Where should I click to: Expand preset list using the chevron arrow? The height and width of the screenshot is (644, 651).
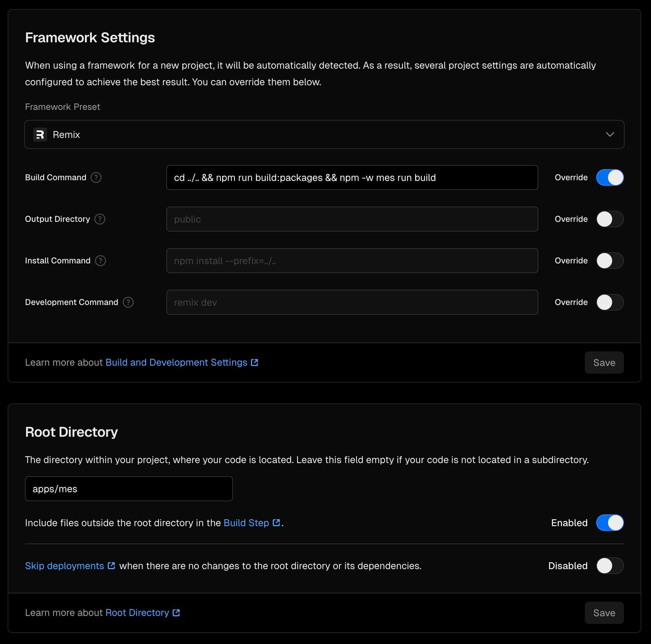[610, 134]
